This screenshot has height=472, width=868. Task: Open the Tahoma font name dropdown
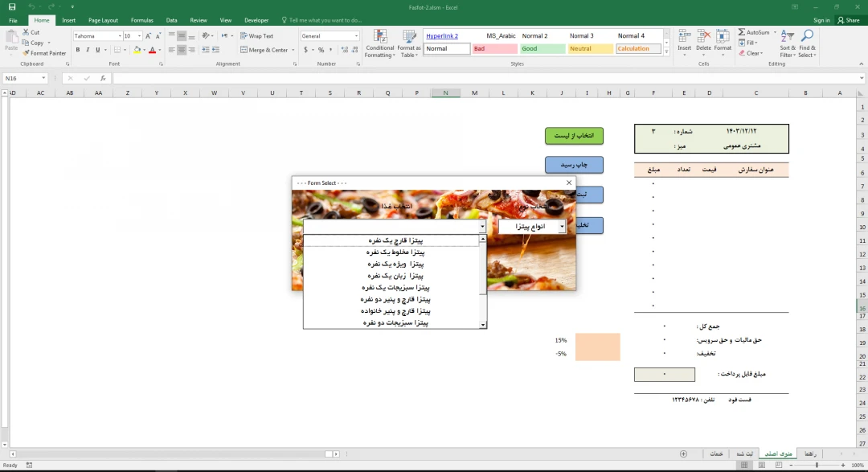tap(120, 36)
